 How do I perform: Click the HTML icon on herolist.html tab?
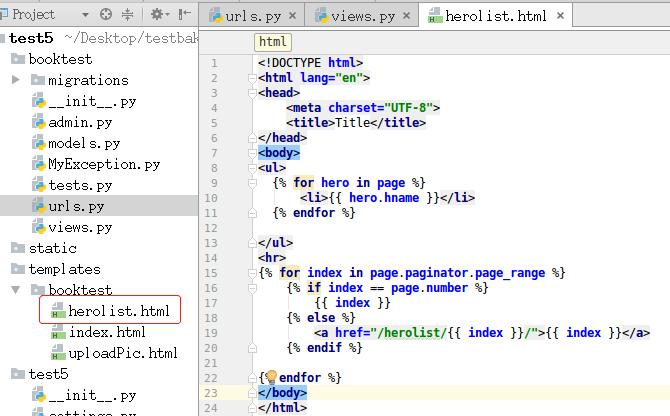pos(435,15)
